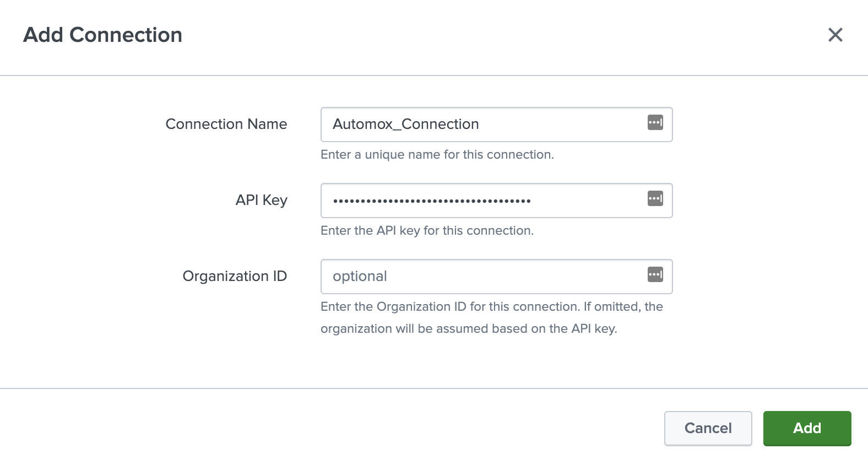This screenshot has width=868, height=465.
Task: Click the password manager icon in Organization ID field
Action: click(x=655, y=274)
